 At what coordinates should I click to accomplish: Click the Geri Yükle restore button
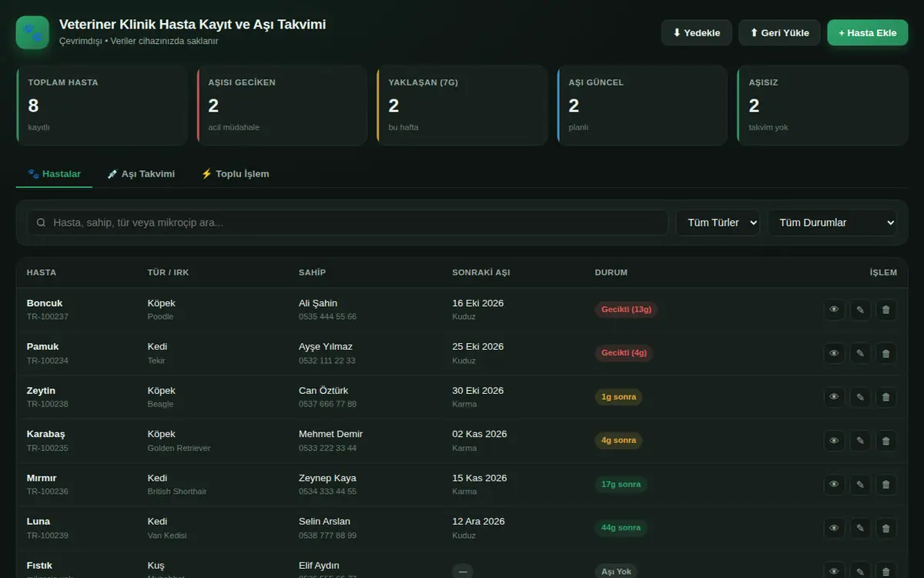(779, 33)
